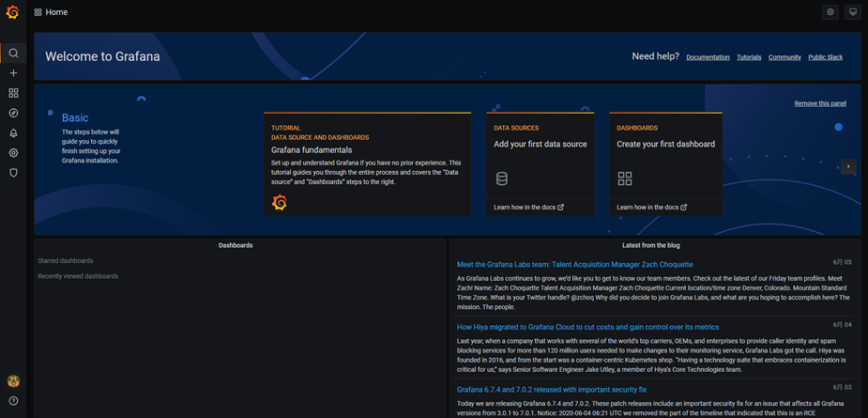Click the Grafana logo in the sidebar
This screenshot has height=418, width=868.
coord(12,12)
